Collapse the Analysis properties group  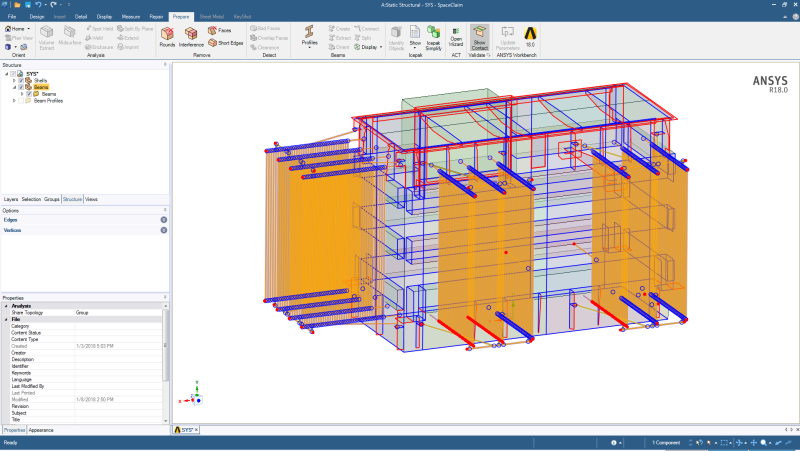pos(6,306)
